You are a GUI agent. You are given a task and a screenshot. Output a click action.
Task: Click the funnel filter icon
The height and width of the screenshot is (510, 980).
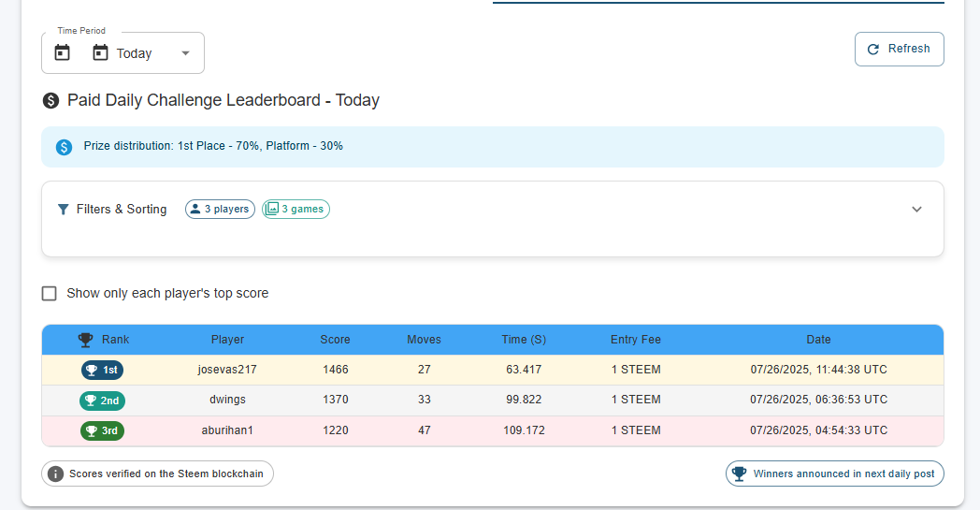pos(63,209)
